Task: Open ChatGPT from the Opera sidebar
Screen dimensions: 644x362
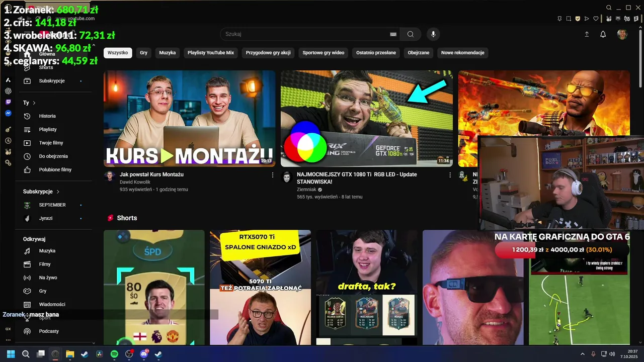Action: click(8, 91)
